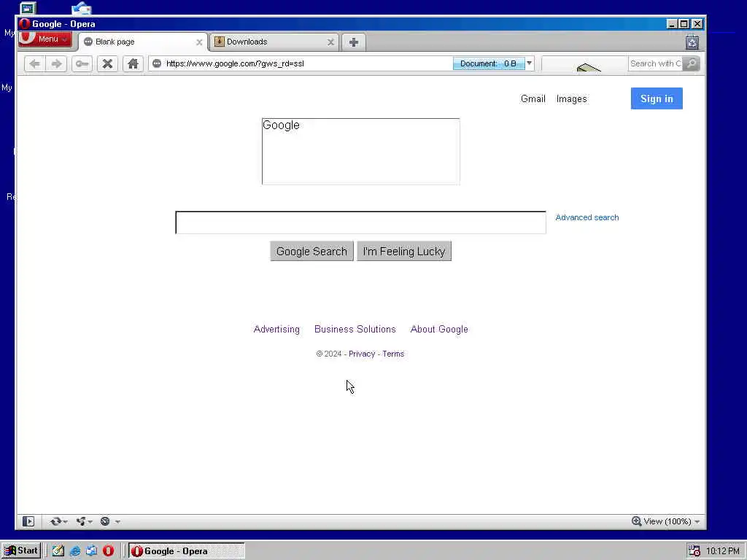Click the Opera Turbo icon
The width and height of the screenshot is (747, 560).
point(105,521)
